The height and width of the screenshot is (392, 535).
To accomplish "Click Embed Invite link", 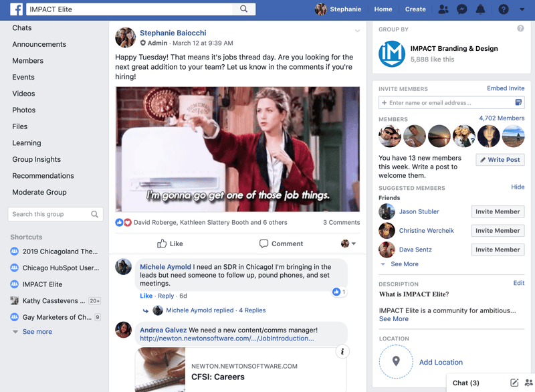I will click(506, 88).
